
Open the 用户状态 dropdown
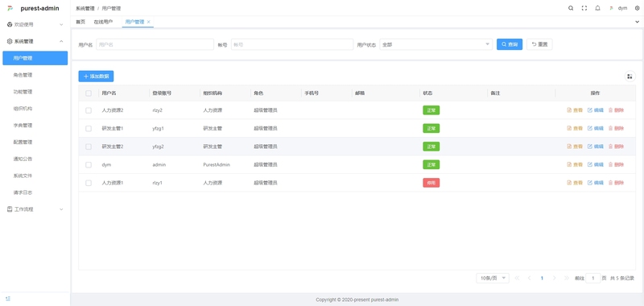click(x=436, y=44)
